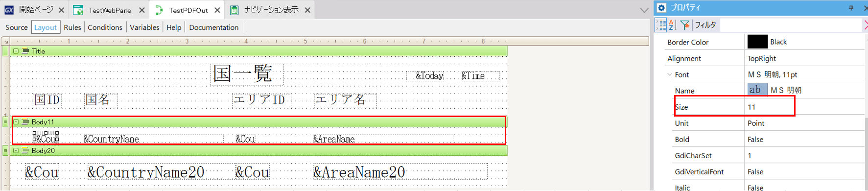Collapse the Body20 band
Image resolution: width=868 pixels, height=191 pixels.
pos(16,151)
